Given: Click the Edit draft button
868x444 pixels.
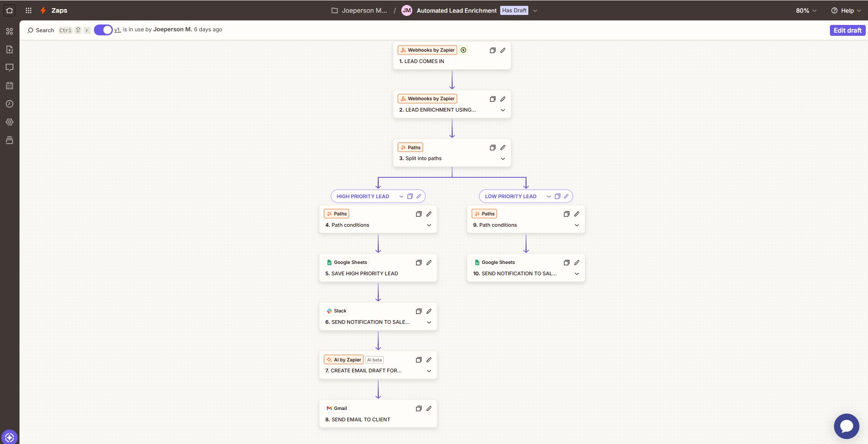Looking at the screenshot, I should click(847, 30).
